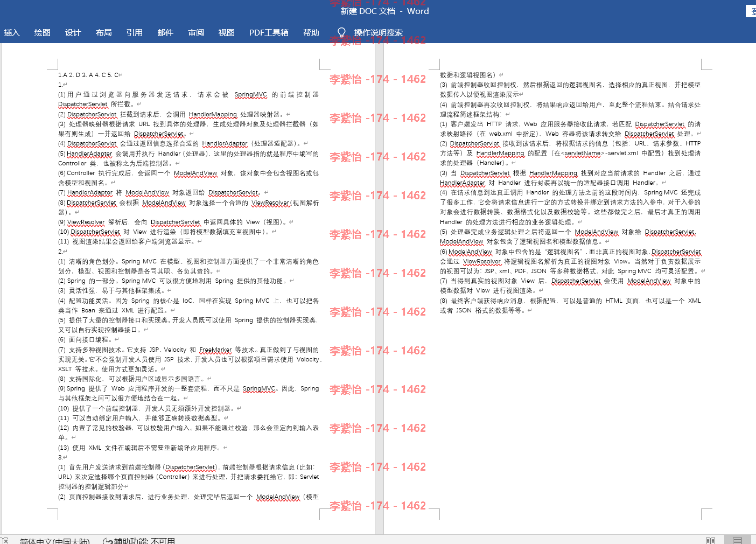
Task: Click the Read Mode view icon
Action: tap(710, 540)
